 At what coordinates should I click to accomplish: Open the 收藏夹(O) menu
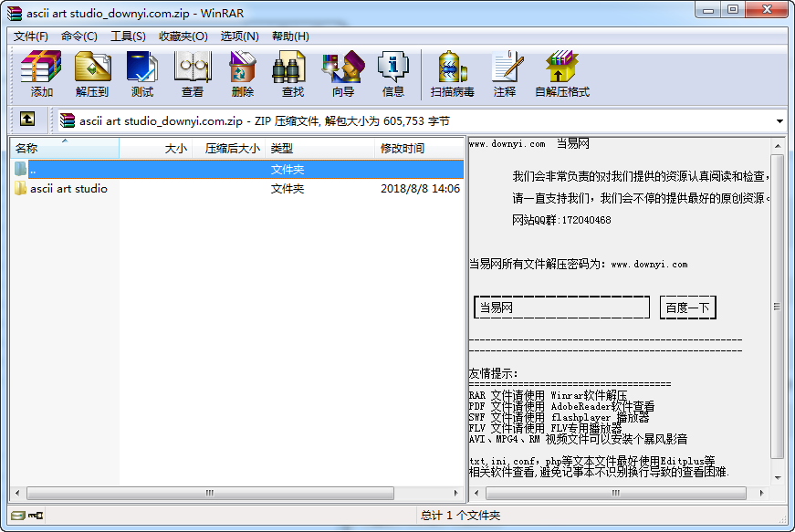coord(183,37)
